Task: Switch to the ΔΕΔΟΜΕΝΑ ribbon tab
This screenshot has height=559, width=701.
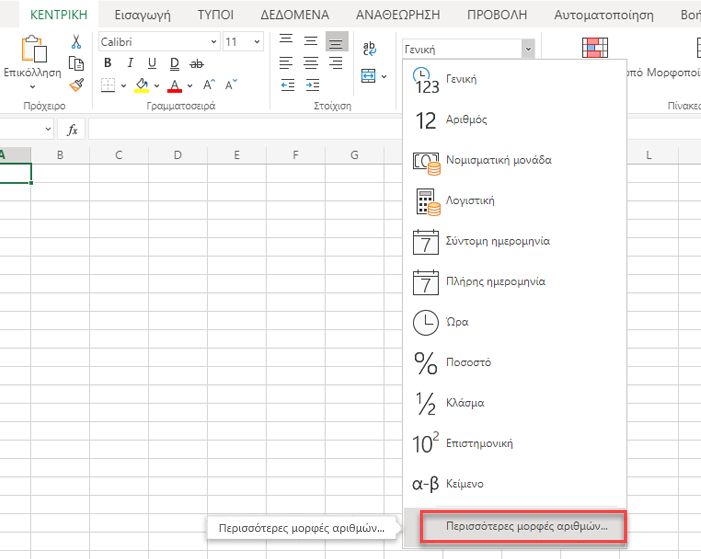Action: tap(295, 15)
